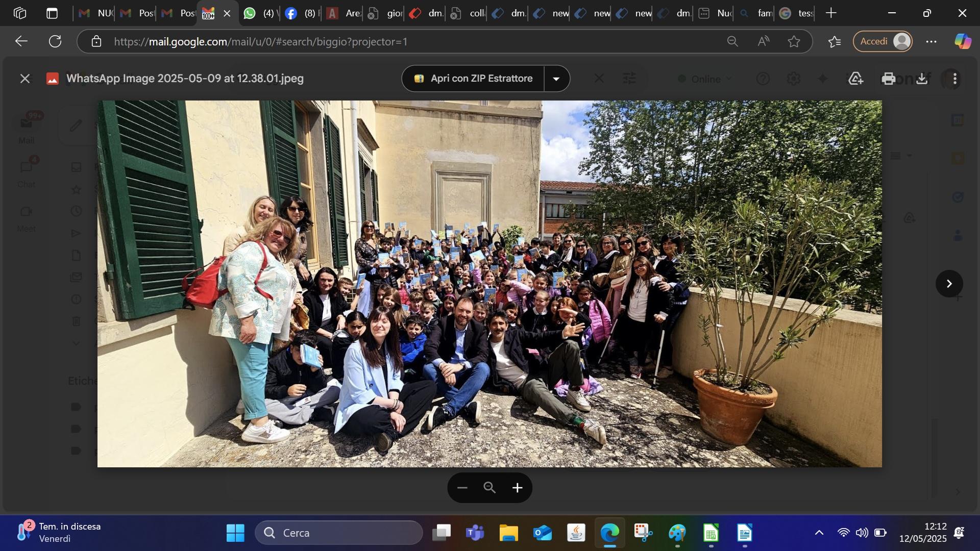Open notifications bell in tray
980x551 pixels.
point(959,533)
